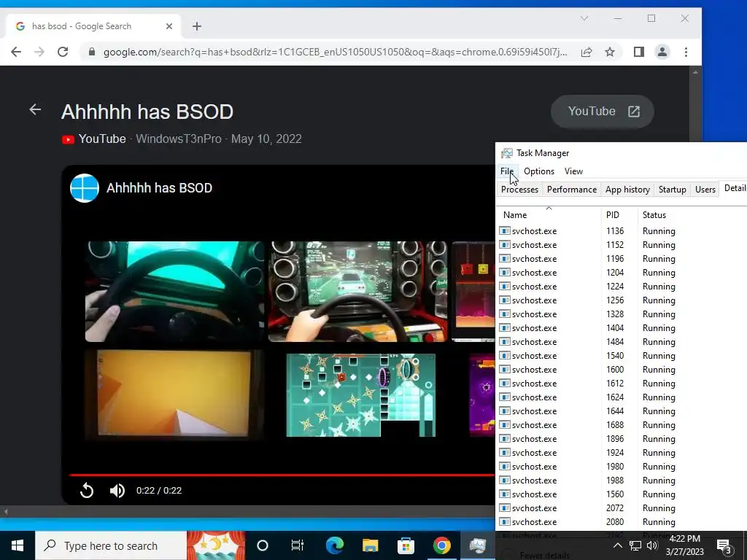Screen dimensions: 747x560
Task: Open the Windows Start menu
Action: (x=18, y=545)
